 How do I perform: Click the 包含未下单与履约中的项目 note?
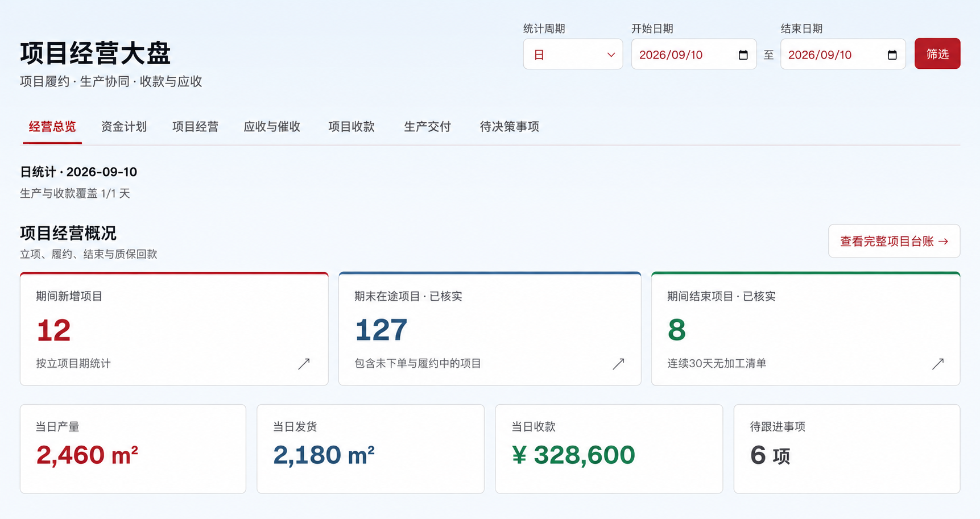coord(418,363)
